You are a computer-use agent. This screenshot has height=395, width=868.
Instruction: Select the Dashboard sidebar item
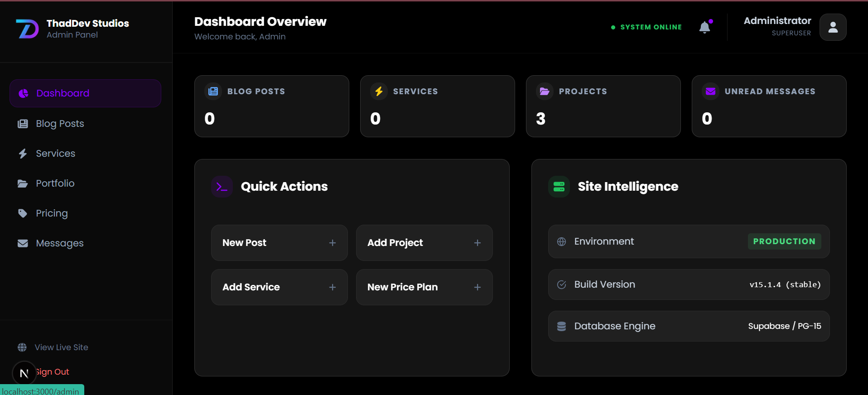pos(85,93)
